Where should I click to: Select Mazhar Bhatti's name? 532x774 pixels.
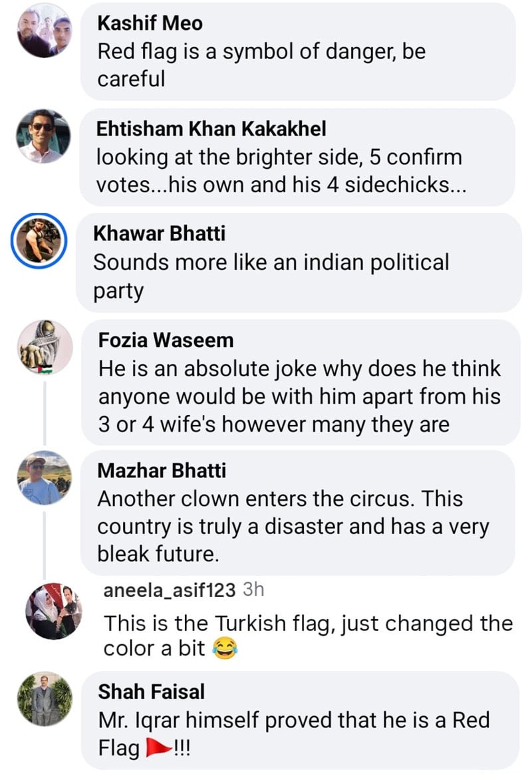click(162, 471)
